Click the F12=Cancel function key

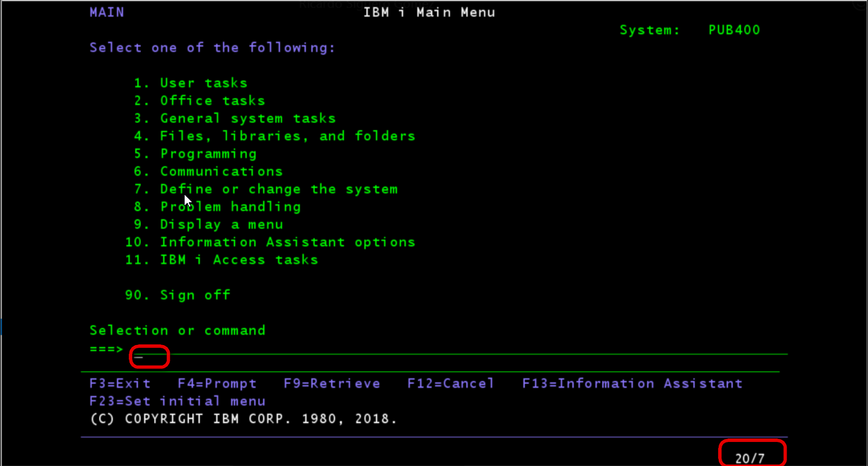point(451,384)
